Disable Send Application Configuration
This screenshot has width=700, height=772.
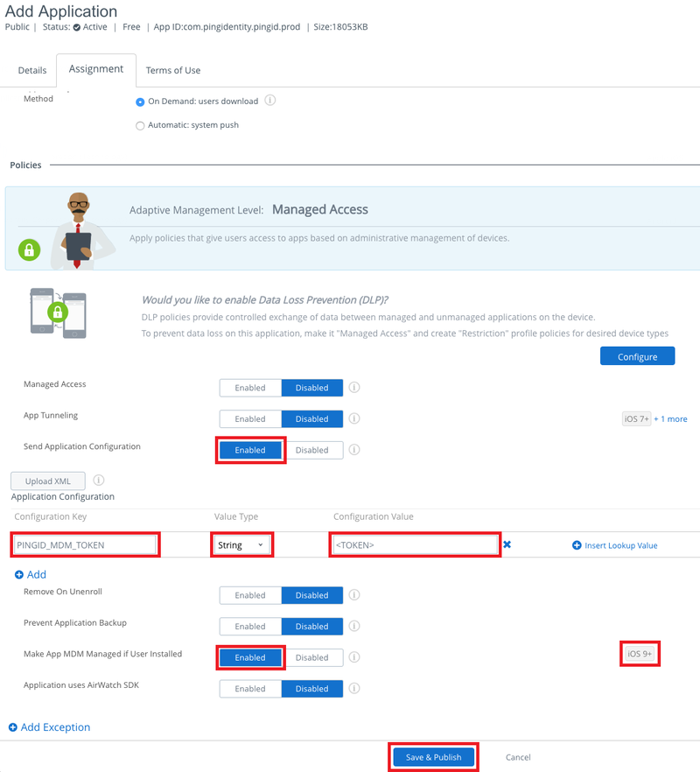tap(311, 450)
